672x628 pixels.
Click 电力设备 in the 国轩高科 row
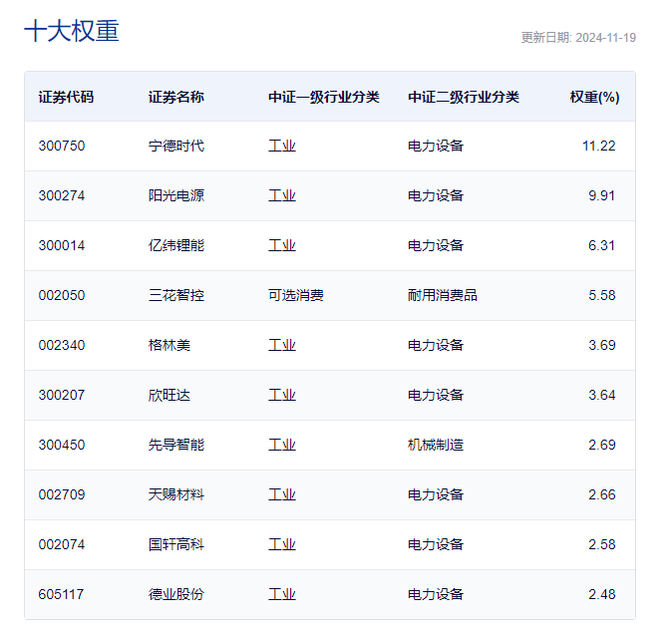click(435, 544)
